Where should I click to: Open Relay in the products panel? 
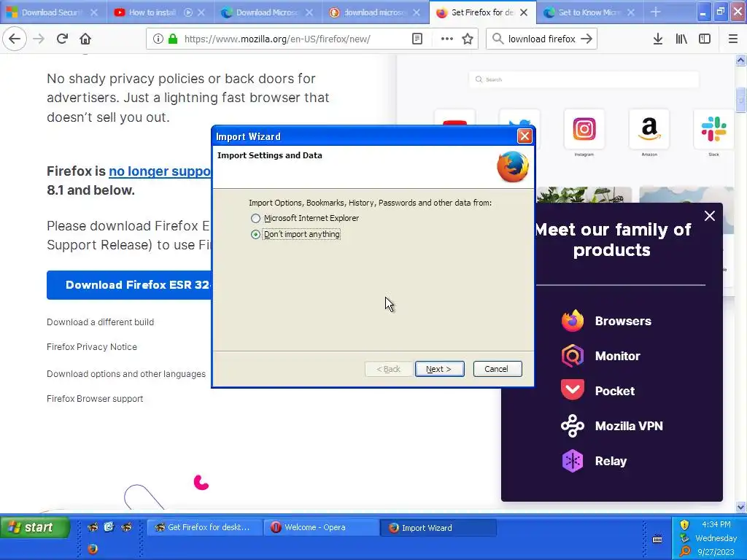coord(594,461)
